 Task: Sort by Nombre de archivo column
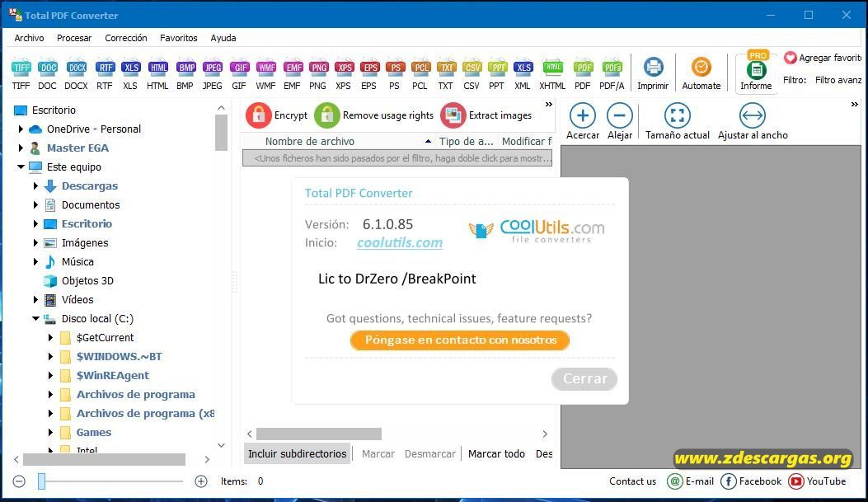[310, 141]
